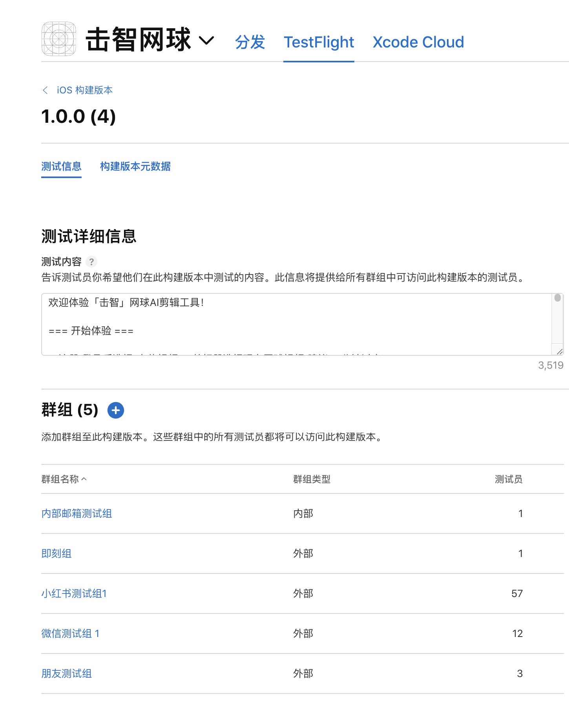The width and height of the screenshot is (569, 728).
Task: Click the remaining character count 3,519
Action: tap(551, 365)
